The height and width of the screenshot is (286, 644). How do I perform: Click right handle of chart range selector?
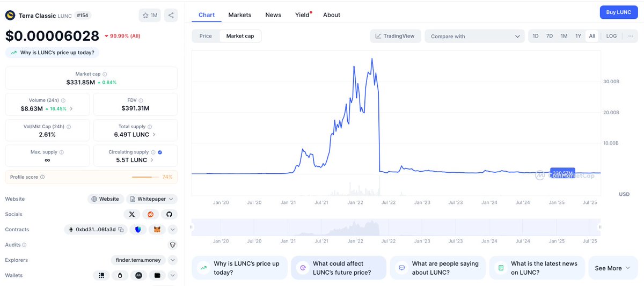pyautogui.click(x=601, y=228)
